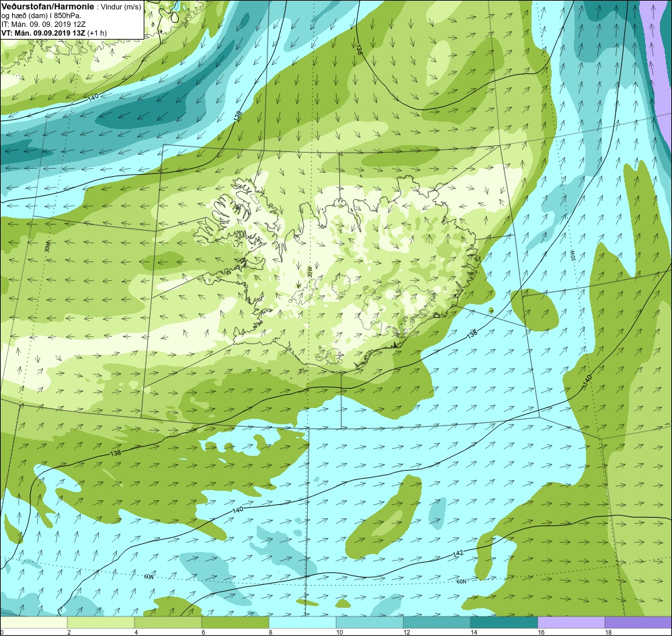Click the legend scale value "4"
Viewport: 672px width, 636px height.
click(136, 632)
